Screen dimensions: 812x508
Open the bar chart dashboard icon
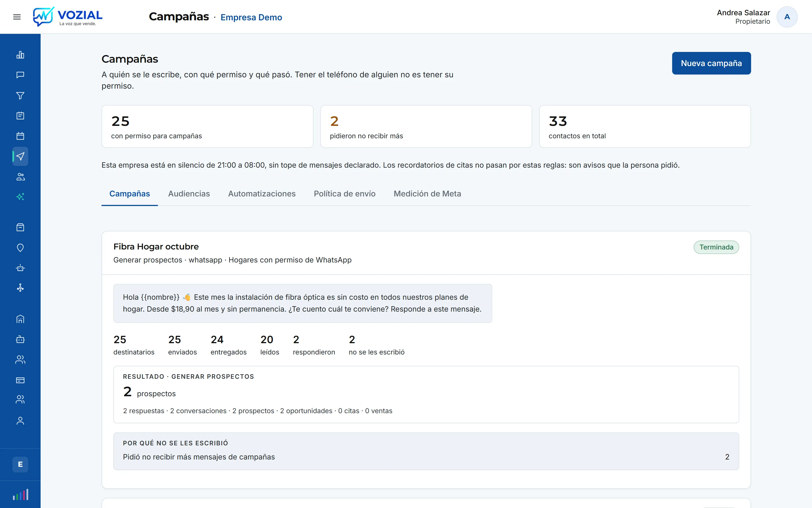click(20, 55)
